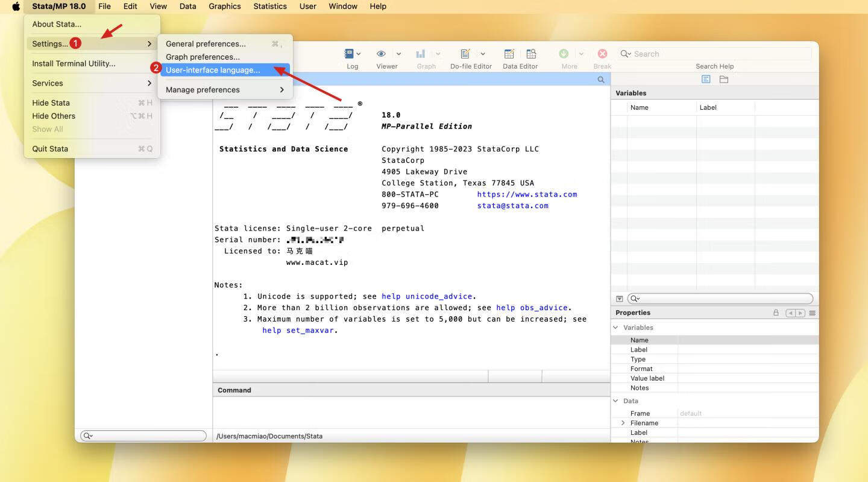Open the Data menu
Image resolution: width=868 pixels, height=482 pixels.
click(187, 6)
